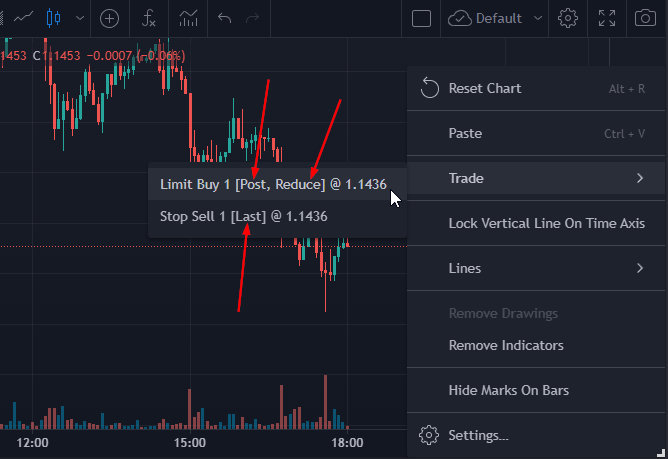Viewport: 668px width, 459px height.
Task: Expand the Lines submenu
Action: point(536,268)
